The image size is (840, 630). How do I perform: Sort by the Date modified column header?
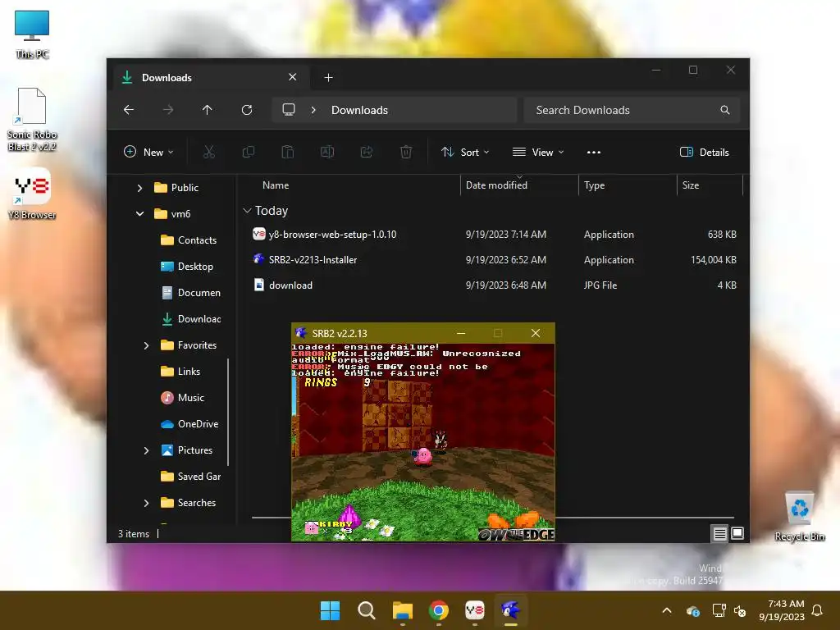496,185
